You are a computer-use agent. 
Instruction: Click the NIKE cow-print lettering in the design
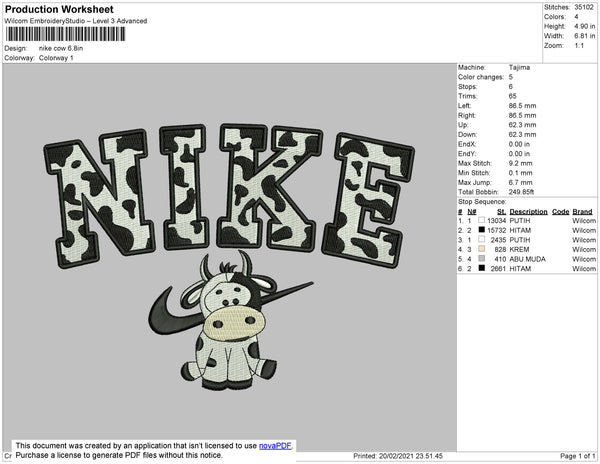pos(229,195)
